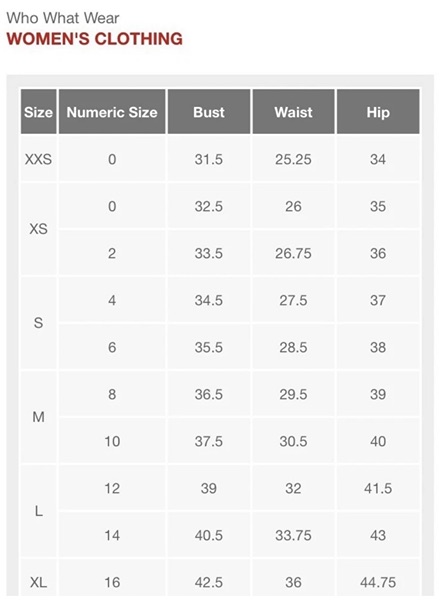Viewport: 440px width, 600px height.
Task: Select the Waist column header
Action: point(293,112)
